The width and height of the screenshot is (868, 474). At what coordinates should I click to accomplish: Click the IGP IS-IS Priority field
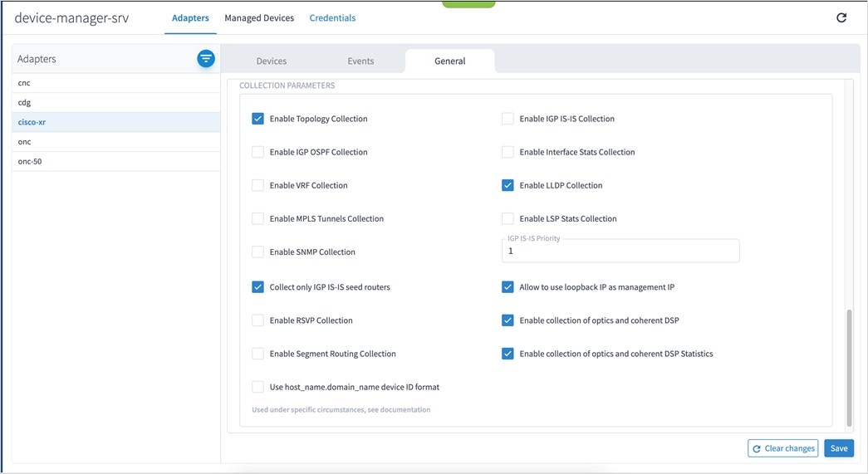click(620, 251)
